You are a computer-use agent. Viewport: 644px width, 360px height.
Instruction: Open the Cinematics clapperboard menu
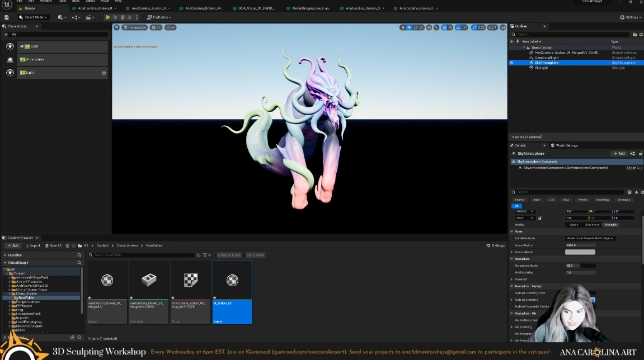coord(90,17)
